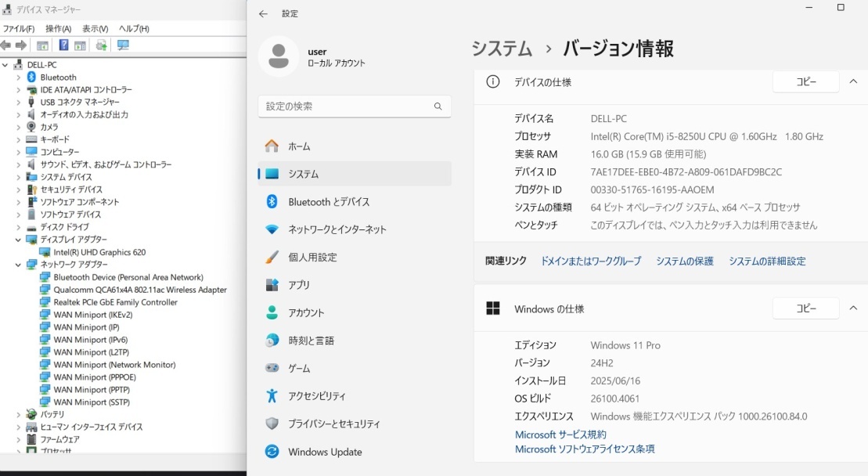This screenshot has width=868, height=476.
Task: Open the ファイル(F) menu in Device Manager
Action: tap(18, 29)
